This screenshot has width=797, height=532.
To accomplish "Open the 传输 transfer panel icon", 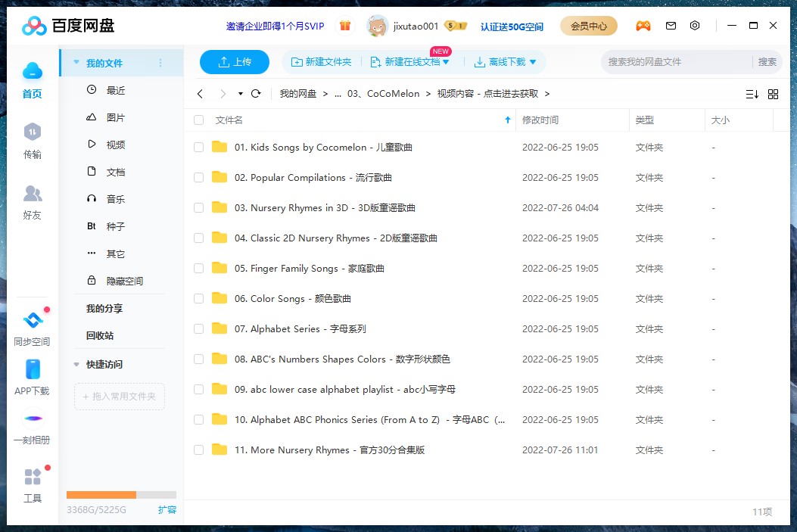I will click(33, 132).
